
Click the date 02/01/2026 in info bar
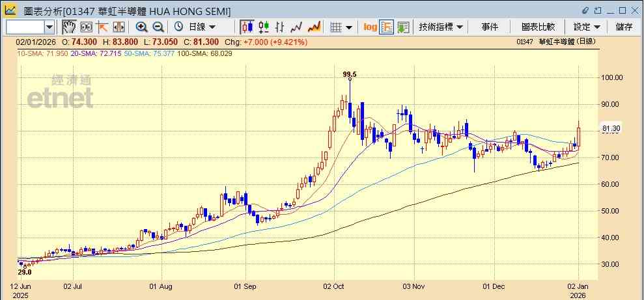[35, 42]
